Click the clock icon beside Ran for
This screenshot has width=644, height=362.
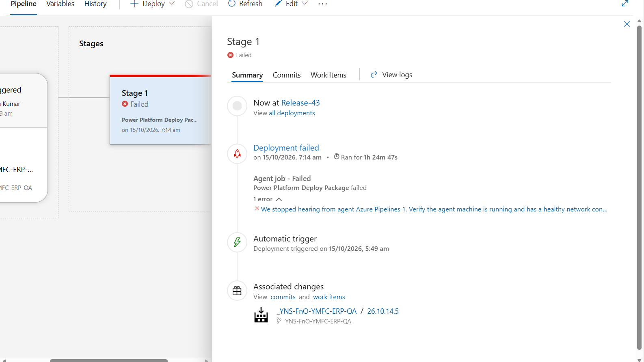(x=337, y=157)
